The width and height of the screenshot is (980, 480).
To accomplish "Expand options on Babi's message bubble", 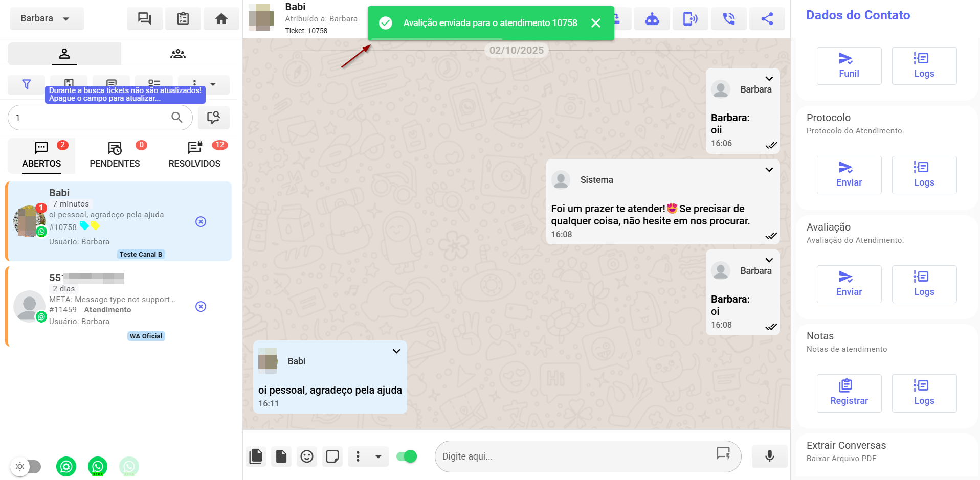I will coord(396,351).
